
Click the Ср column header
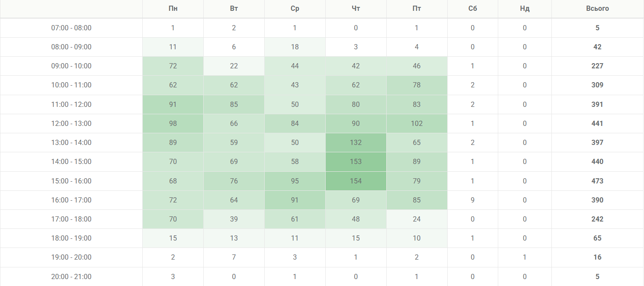[x=295, y=9]
